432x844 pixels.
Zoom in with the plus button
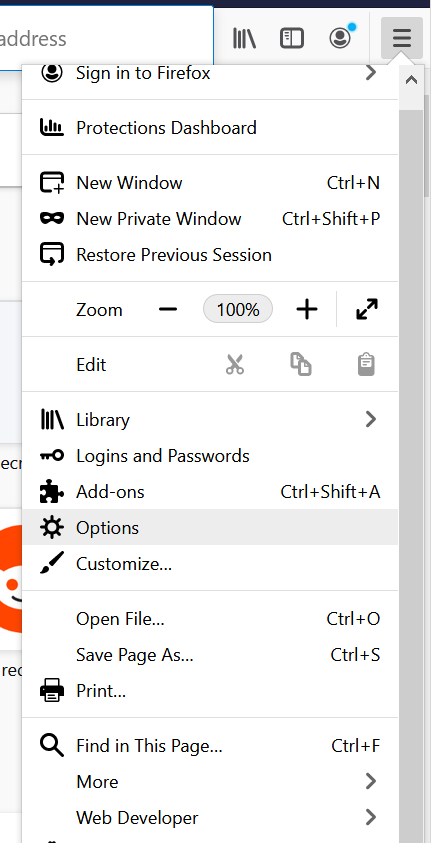tap(307, 310)
